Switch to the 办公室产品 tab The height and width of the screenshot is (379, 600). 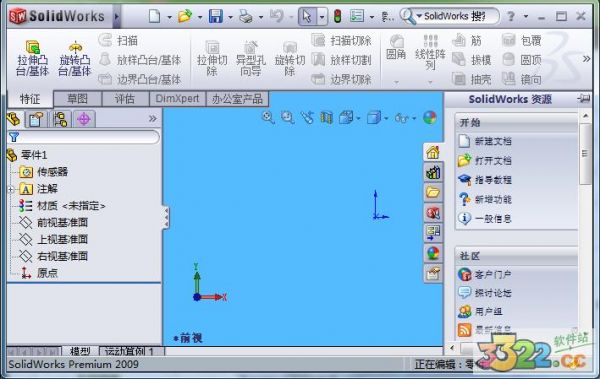[237, 99]
